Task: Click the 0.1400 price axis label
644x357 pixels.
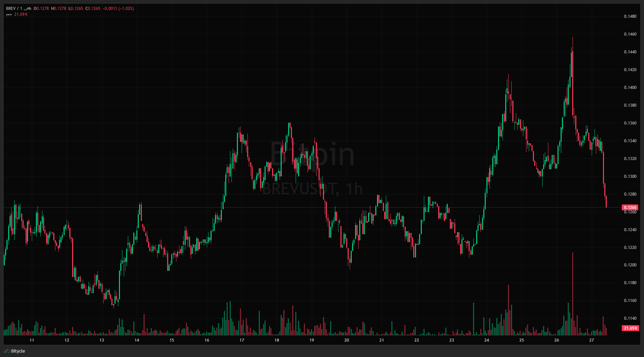Action: click(x=630, y=88)
